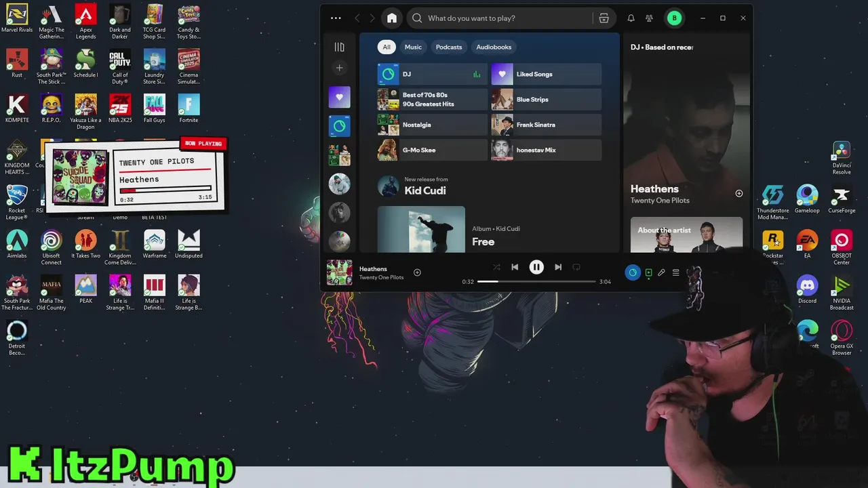Screen dimensions: 868x488
Task: Open the profile avatar menu 'B'
Action: (674, 18)
